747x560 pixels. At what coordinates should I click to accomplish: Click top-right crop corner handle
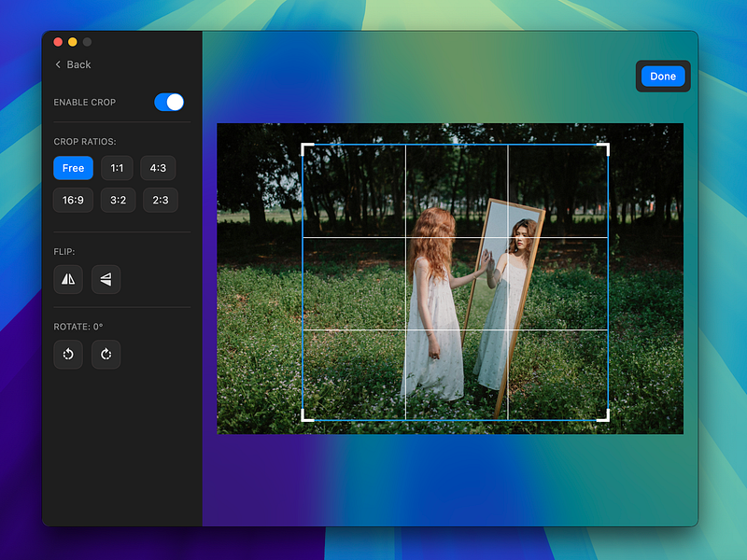tap(603, 148)
